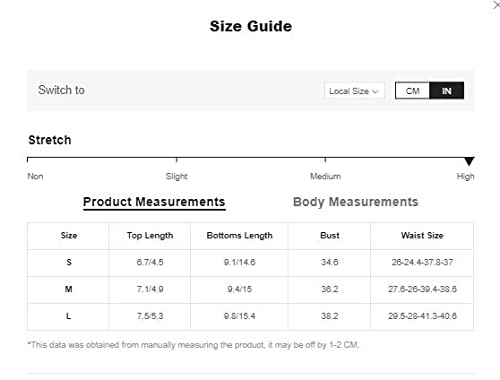This screenshot has width=500, height=380.
Task: Switch units to CM
Action: 412,91
